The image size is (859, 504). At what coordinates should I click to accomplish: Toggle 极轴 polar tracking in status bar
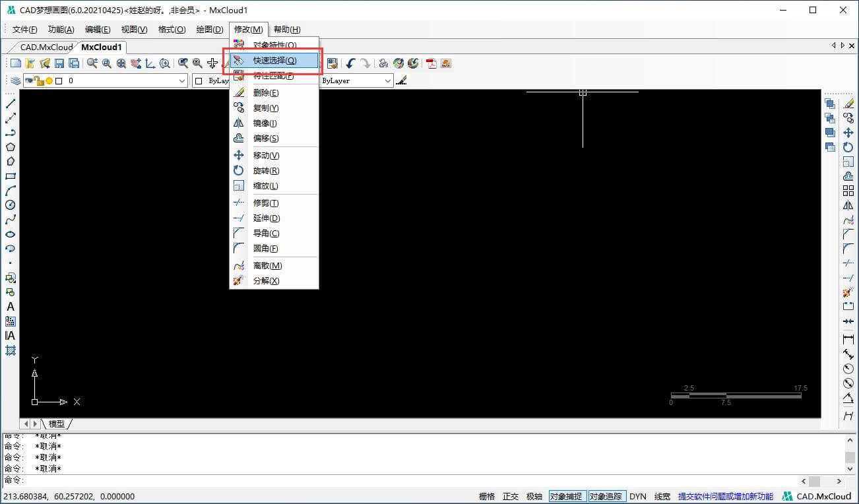coord(534,497)
